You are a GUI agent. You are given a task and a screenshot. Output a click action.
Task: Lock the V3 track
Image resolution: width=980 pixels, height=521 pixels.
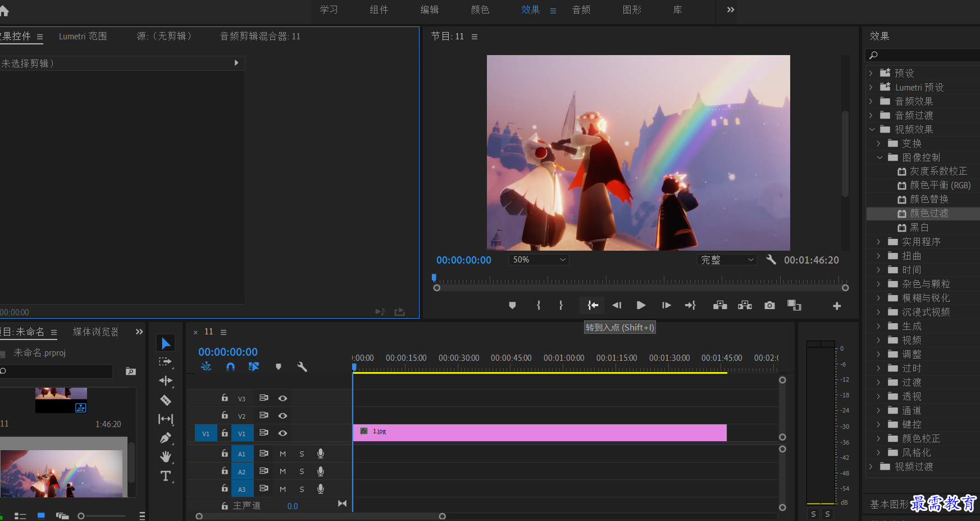pos(225,397)
